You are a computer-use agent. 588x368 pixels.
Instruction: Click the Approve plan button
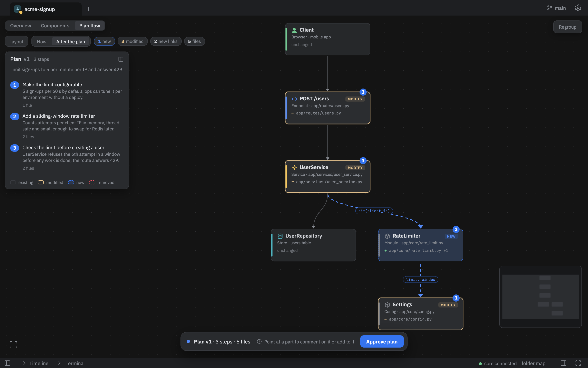382,341
